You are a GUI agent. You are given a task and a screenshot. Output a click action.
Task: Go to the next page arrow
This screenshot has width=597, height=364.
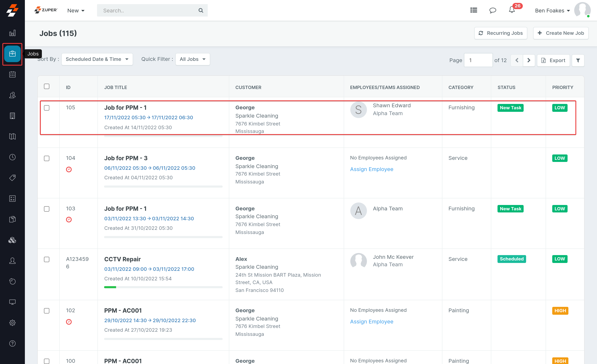529,60
